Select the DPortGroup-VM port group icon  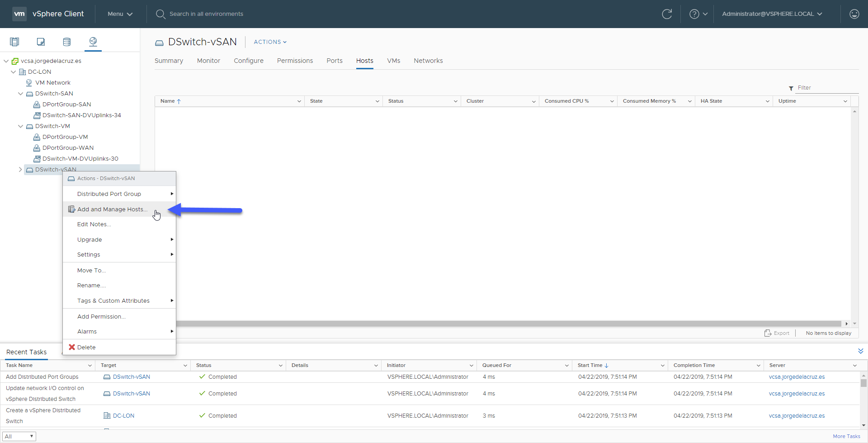[x=37, y=137]
